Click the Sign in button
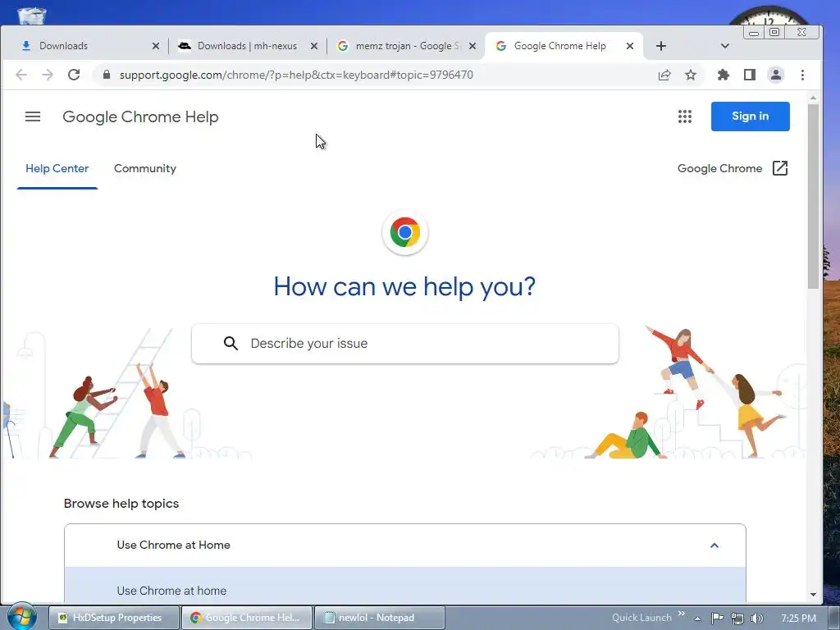This screenshot has height=630, width=840. point(750,116)
